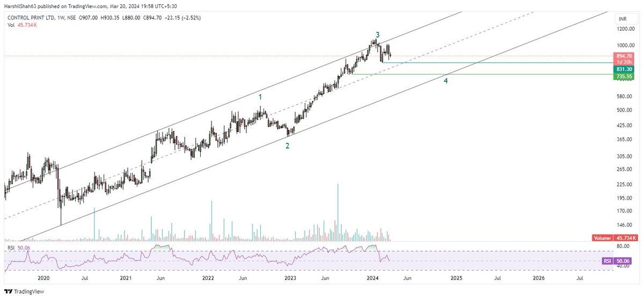Click the 2022 label on time axis
644x299 pixels.
(x=208, y=279)
